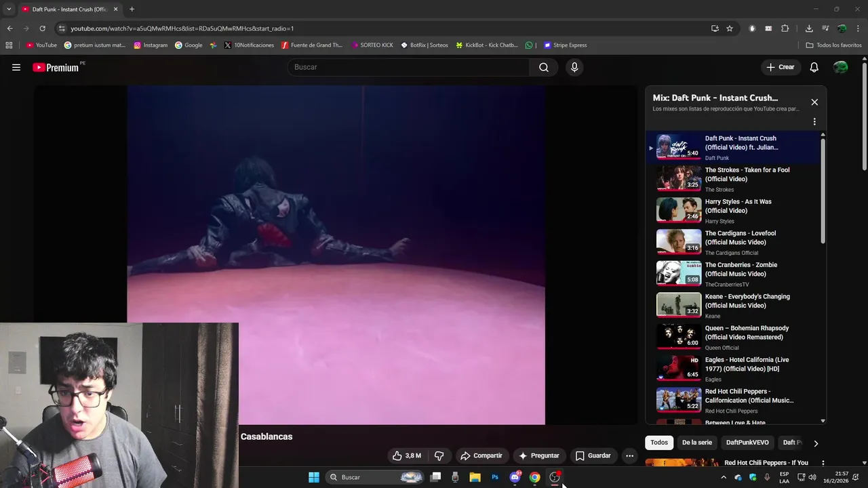Open more actions ellipsis below video
This screenshot has width=868, height=488.
pos(629,455)
